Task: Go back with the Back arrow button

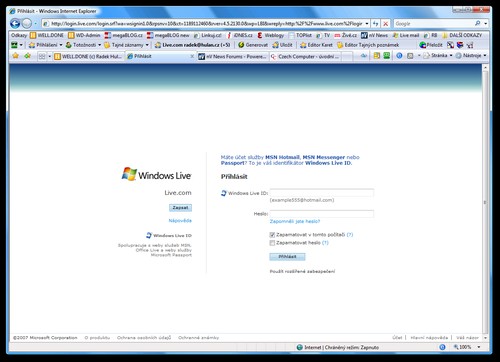Action: click(x=15, y=23)
